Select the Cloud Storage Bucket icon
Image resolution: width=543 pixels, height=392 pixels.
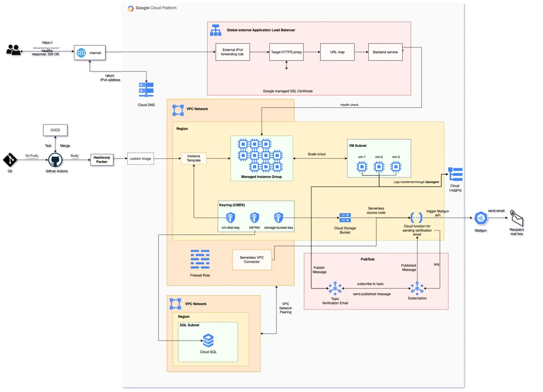(x=345, y=217)
